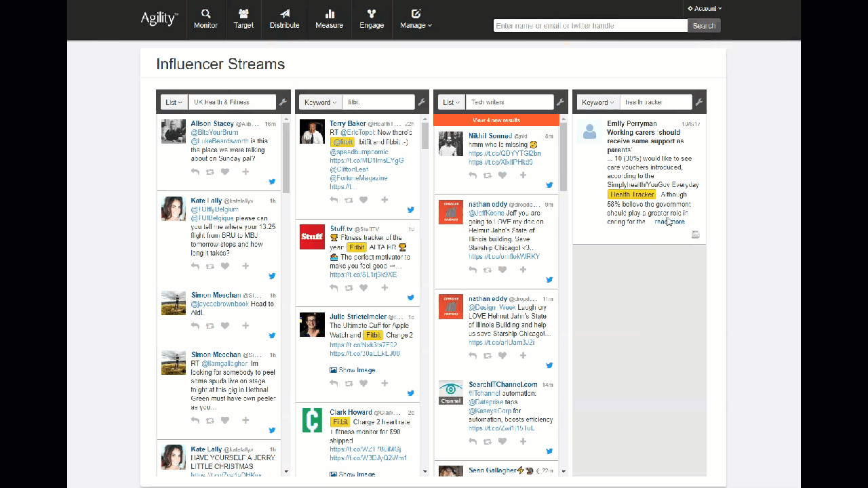Retweet Nikhil Sonnad's tweet

click(x=488, y=176)
